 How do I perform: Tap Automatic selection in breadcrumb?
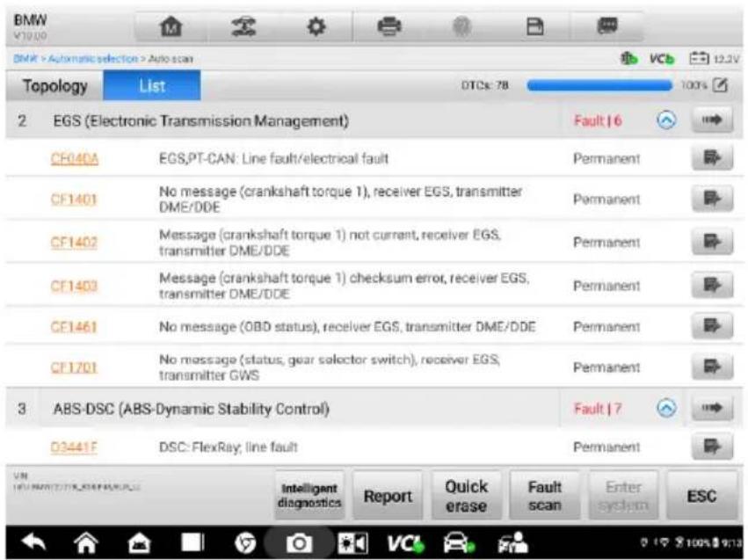[x=92, y=59]
